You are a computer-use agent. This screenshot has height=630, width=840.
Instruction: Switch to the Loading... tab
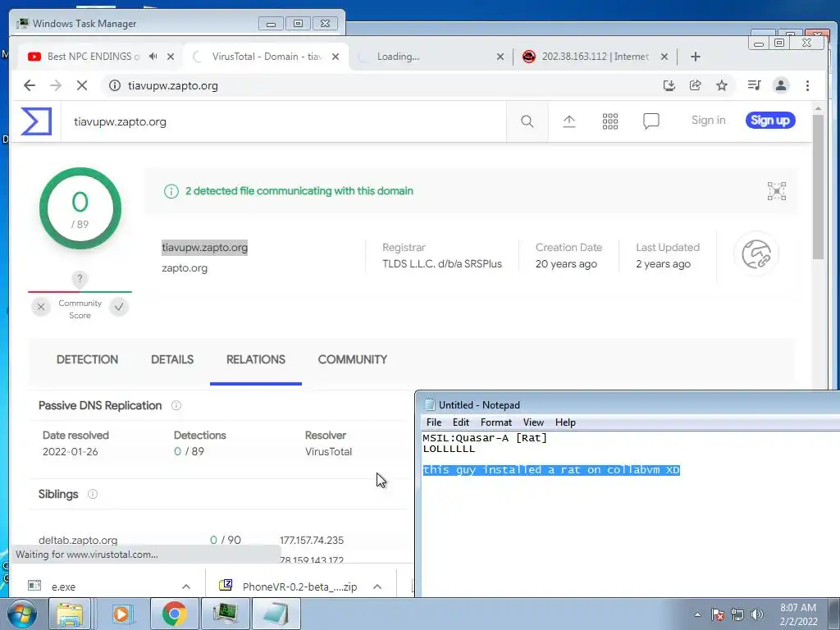click(x=431, y=57)
